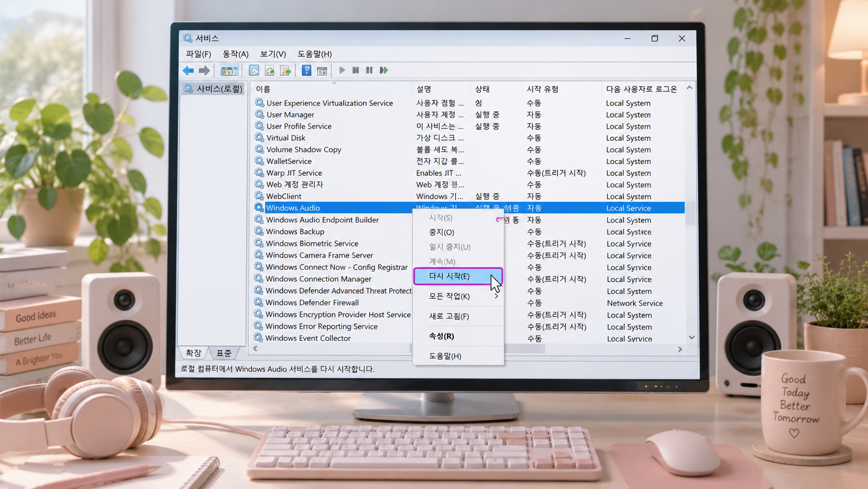Open the 동작(A) menu
The image size is (868, 489).
point(235,54)
